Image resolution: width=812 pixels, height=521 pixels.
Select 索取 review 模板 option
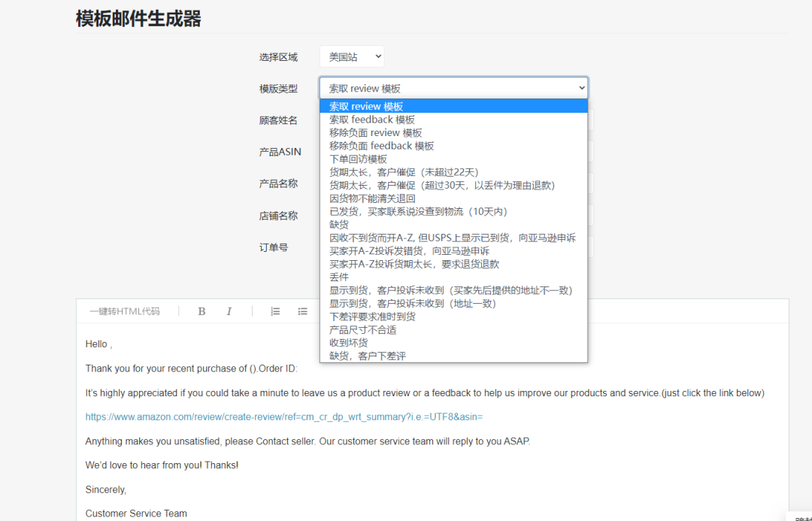point(453,106)
